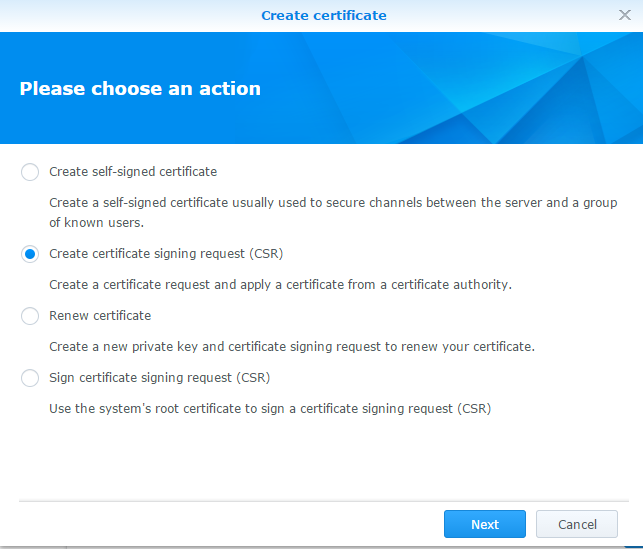The height and width of the screenshot is (549, 643).
Task: Click the "Please choose an action" heading
Action: tap(140, 89)
